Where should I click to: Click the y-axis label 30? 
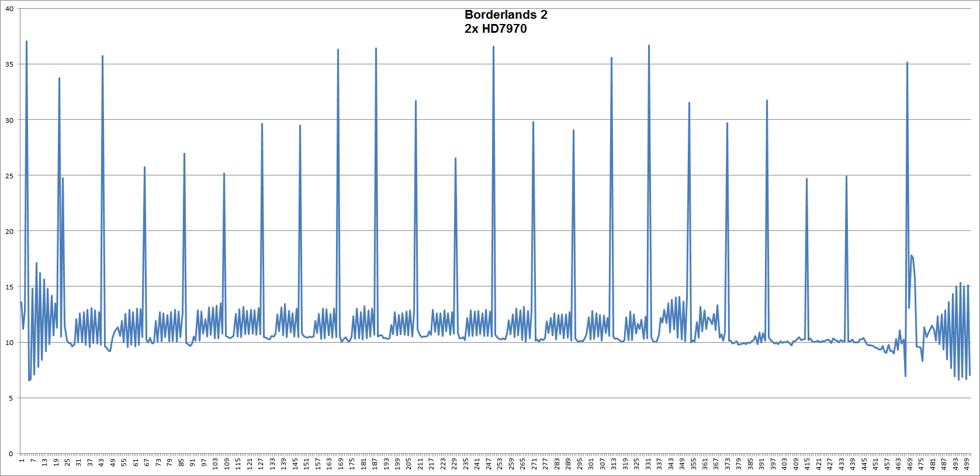[9, 120]
